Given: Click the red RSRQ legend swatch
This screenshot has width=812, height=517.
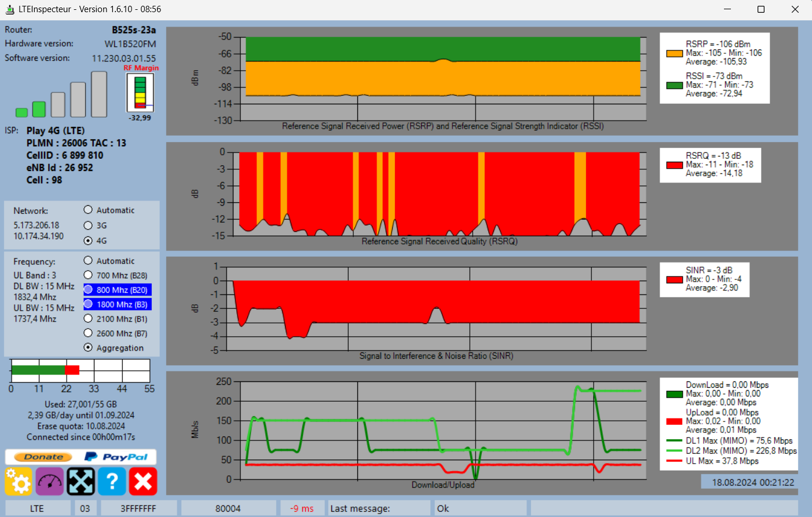Looking at the screenshot, I should (674, 165).
